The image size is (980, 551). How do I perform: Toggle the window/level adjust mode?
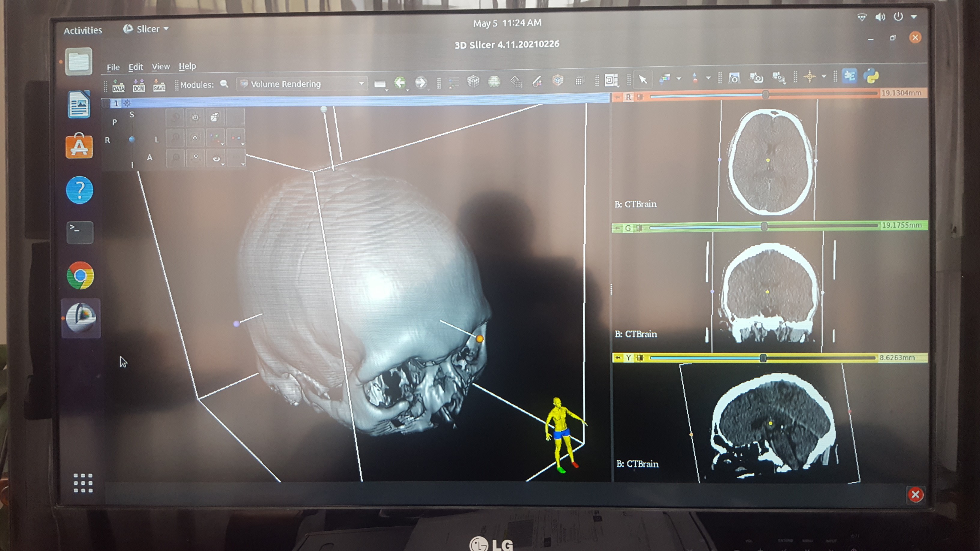(665, 79)
